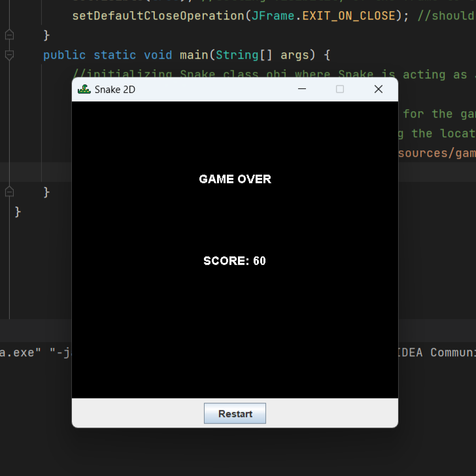Click the 'sources/gam' path text in editor
This screenshot has height=476, width=476.
click(x=437, y=153)
